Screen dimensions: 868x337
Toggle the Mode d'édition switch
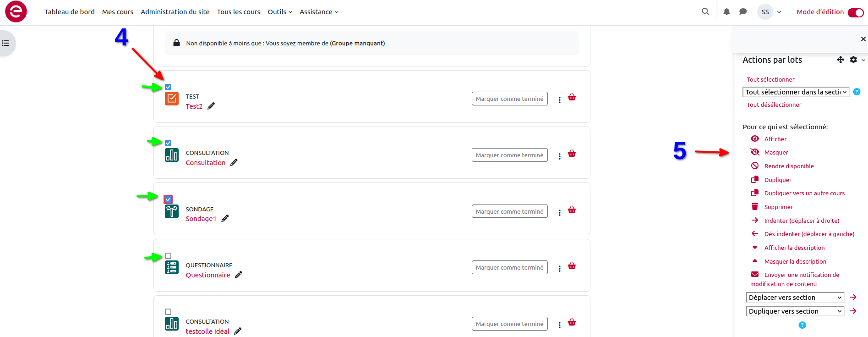pyautogui.click(x=855, y=12)
